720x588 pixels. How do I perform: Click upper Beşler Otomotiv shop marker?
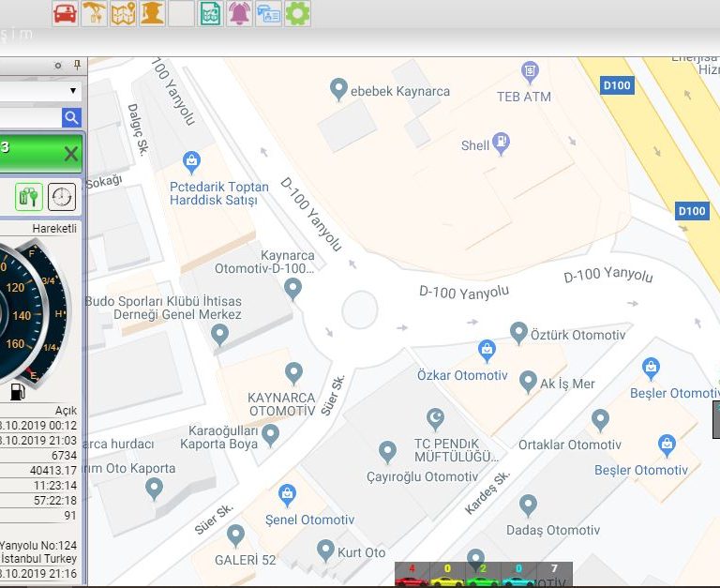click(652, 369)
